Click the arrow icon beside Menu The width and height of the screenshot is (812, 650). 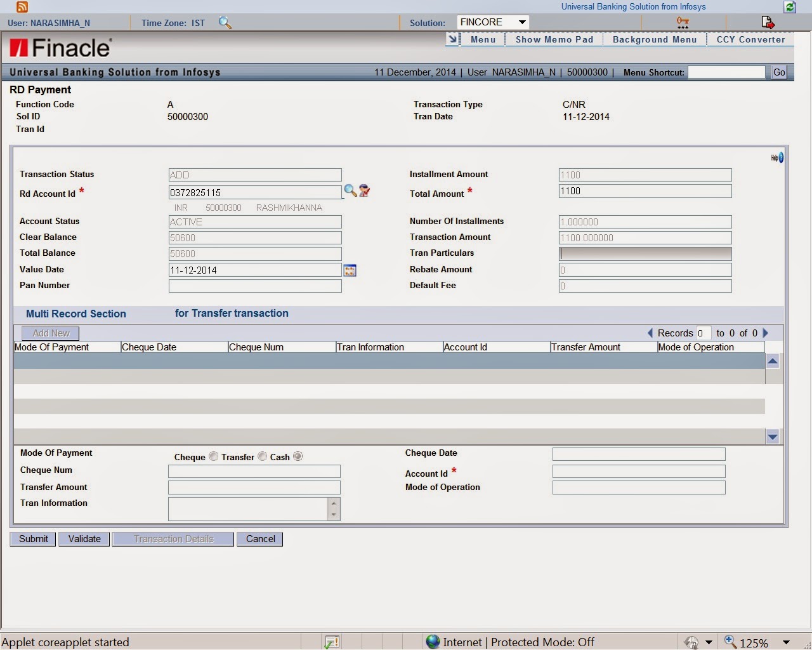pos(453,39)
